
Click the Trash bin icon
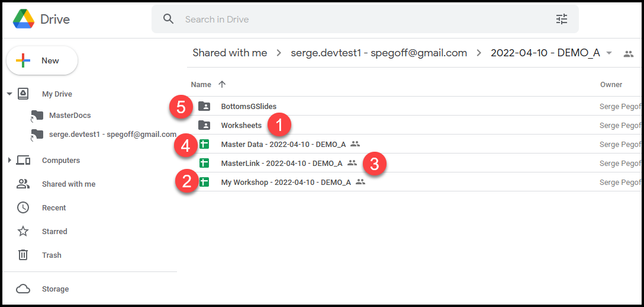point(23,255)
